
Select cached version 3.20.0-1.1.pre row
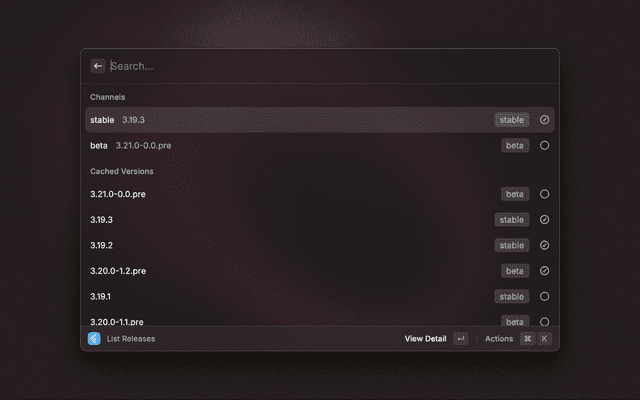[x=320, y=320]
